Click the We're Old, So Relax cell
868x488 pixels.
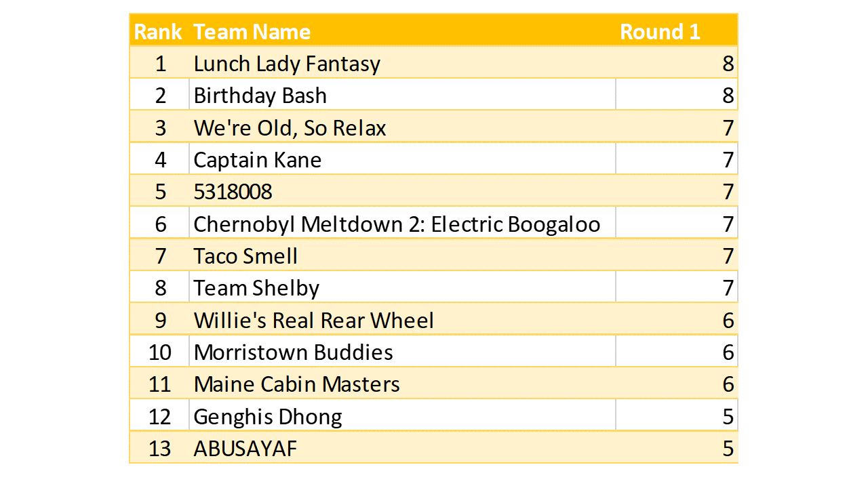click(290, 128)
